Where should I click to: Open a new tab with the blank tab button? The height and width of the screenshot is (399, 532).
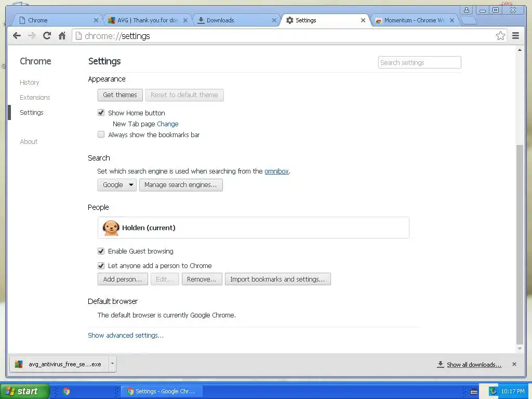[x=469, y=21]
